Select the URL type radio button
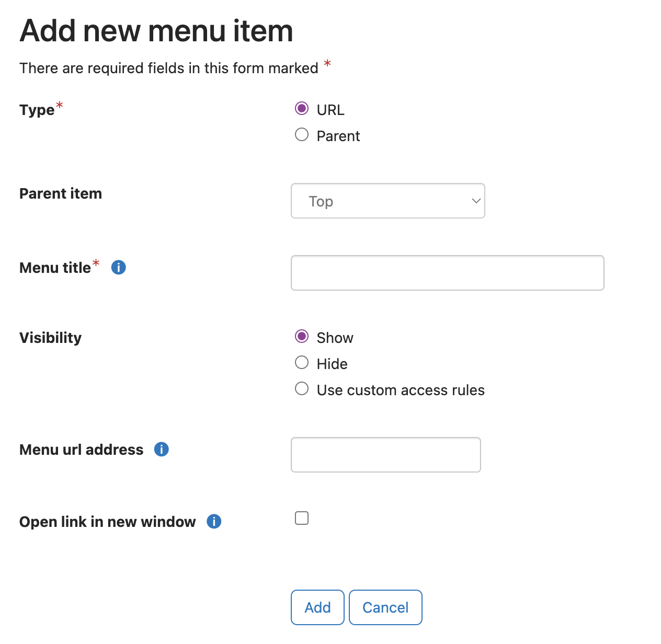This screenshot has height=644, width=661. point(302,109)
